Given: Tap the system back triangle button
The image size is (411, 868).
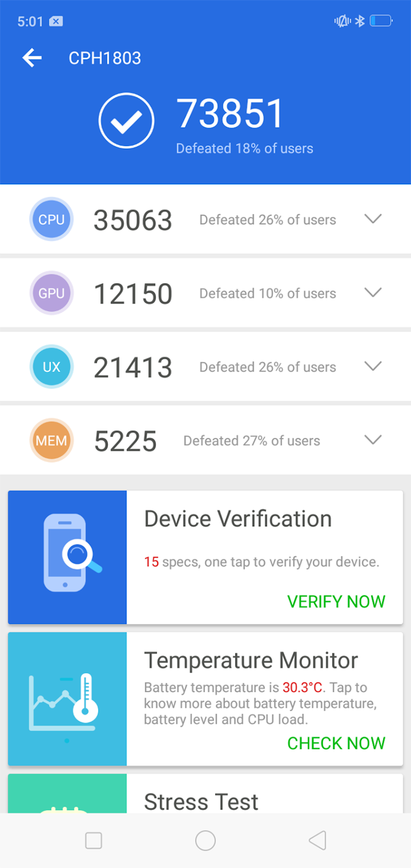Looking at the screenshot, I should [318, 840].
